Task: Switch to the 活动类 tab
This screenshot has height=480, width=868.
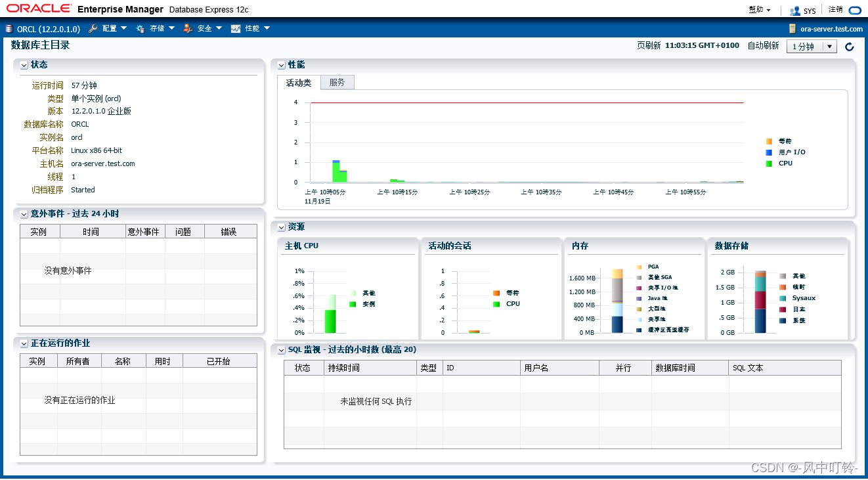Action: click(299, 82)
